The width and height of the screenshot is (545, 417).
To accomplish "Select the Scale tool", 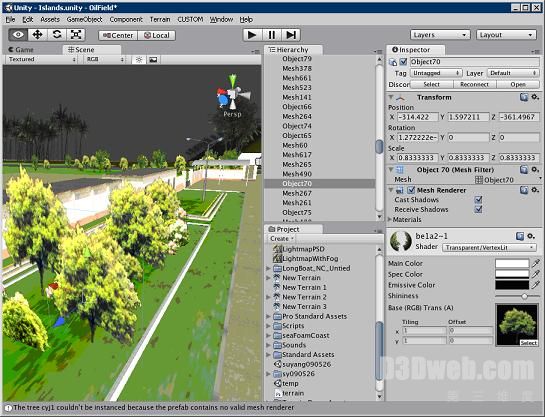I will [x=76, y=34].
